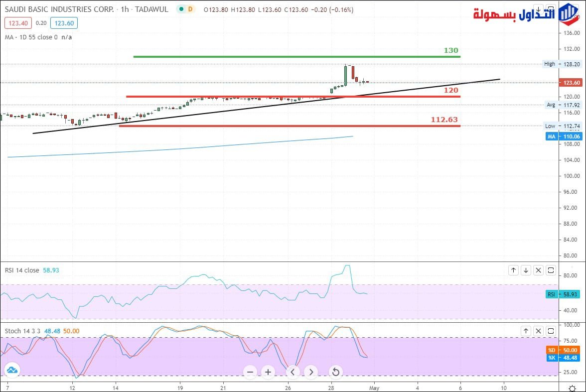The height and width of the screenshot is (392, 586).
Task: Click the L123.60 low value
Action: pos(270,10)
